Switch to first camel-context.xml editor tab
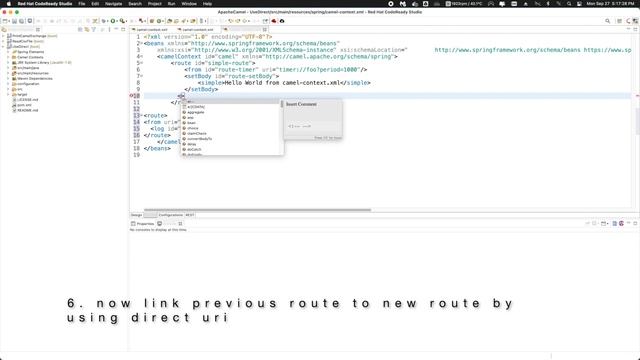The image size is (640, 360). pyautogui.click(x=151, y=30)
